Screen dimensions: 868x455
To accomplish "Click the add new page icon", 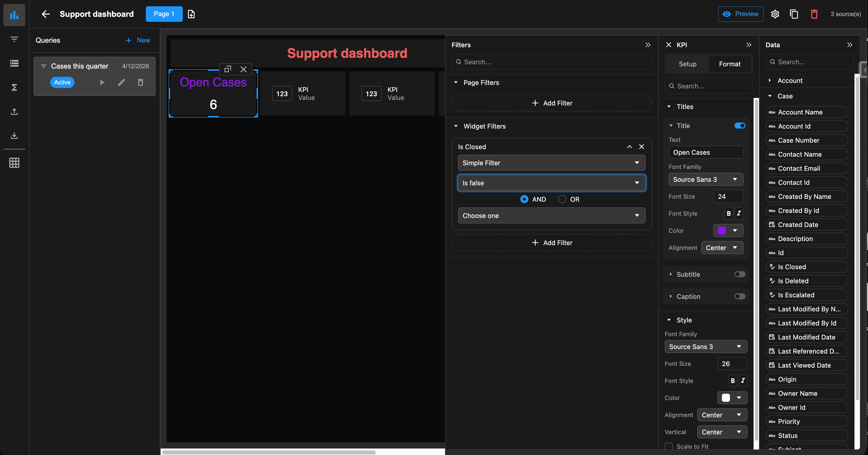I will (191, 14).
